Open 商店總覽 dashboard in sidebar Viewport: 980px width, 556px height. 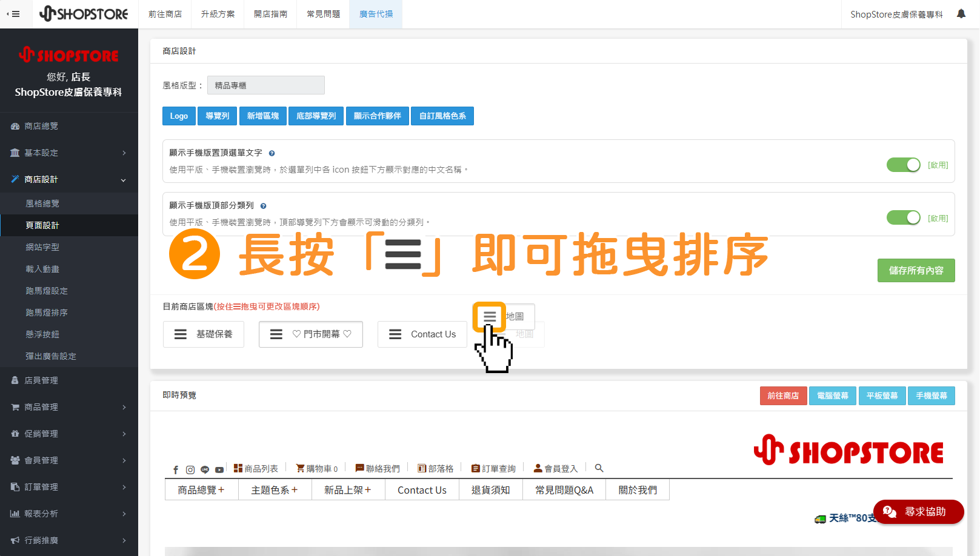pyautogui.click(x=69, y=126)
